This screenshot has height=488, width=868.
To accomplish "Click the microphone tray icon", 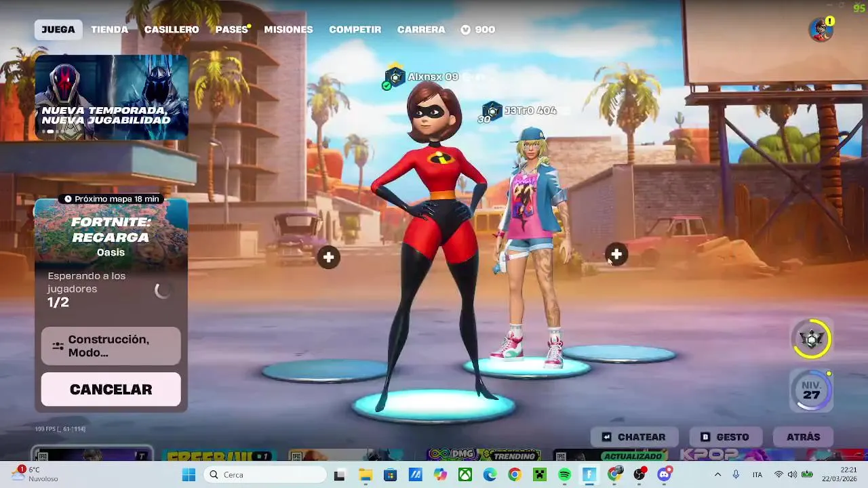I will click(736, 474).
